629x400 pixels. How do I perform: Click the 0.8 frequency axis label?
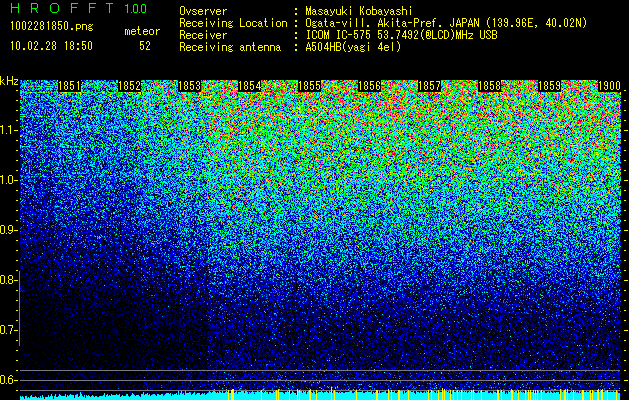tap(7, 280)
